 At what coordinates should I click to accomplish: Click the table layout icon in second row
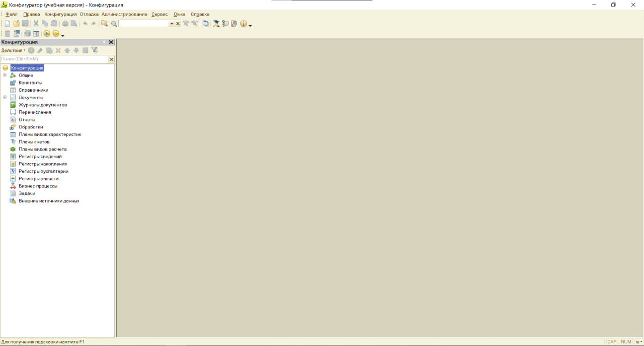point(36,34)
